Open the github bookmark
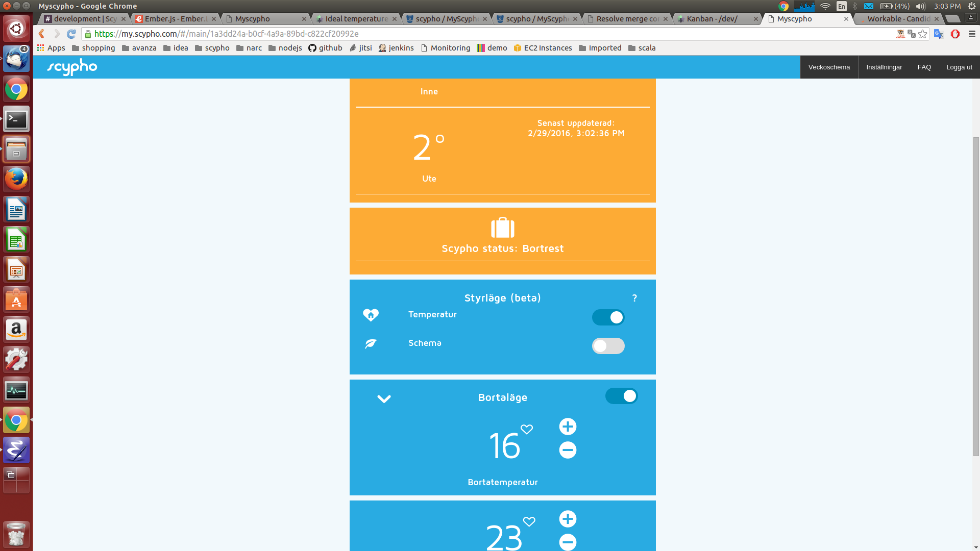 click(326, 48)
